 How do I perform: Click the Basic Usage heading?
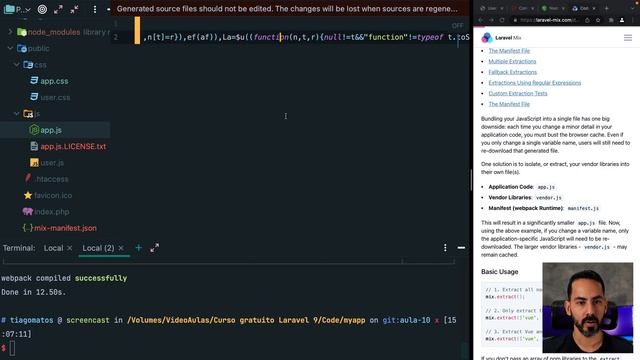(500, 272)
